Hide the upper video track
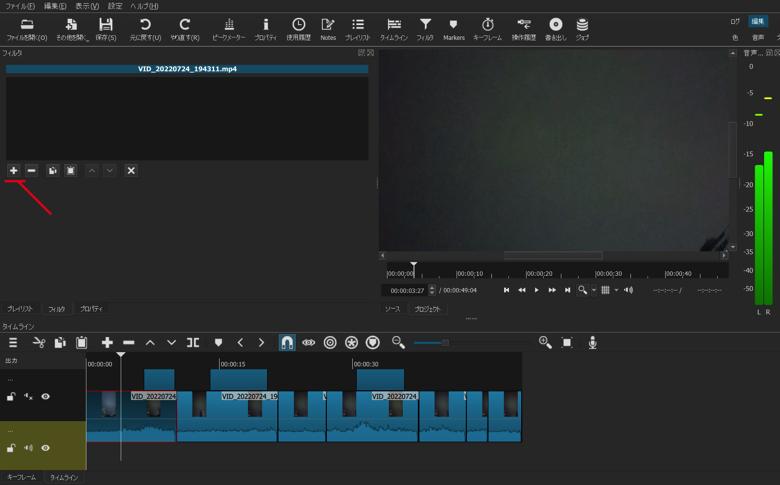 tap(45, 396)
